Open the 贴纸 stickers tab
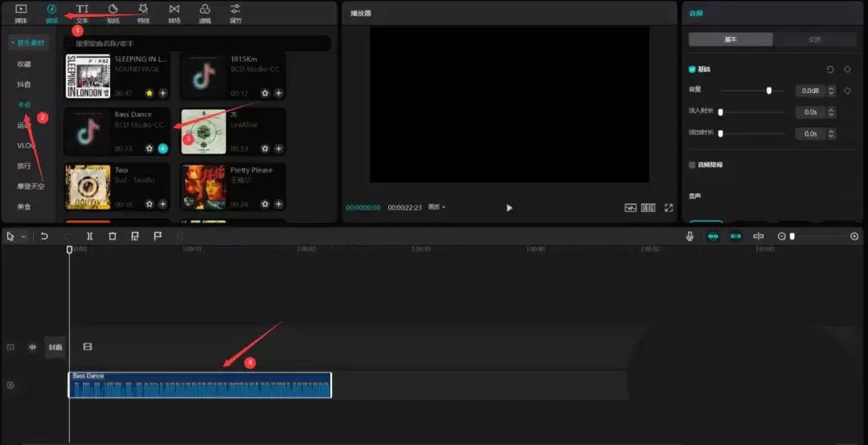The image size is (868, 445). tap(113, 14)
